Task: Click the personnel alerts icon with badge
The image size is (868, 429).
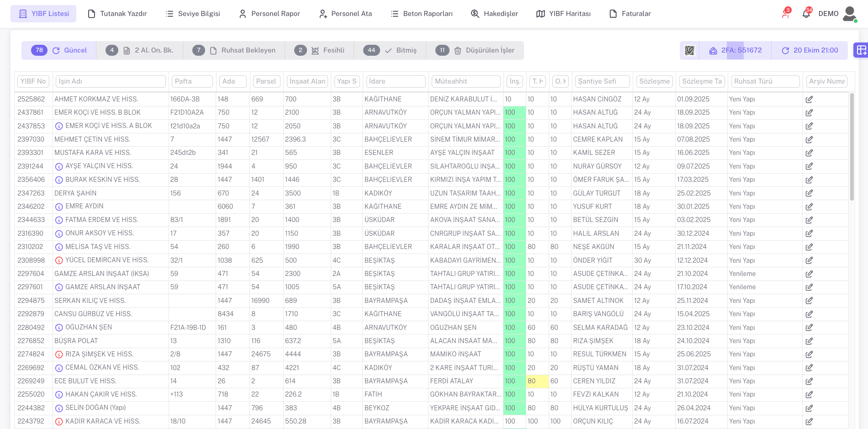Action: click(x=785, y=14)
